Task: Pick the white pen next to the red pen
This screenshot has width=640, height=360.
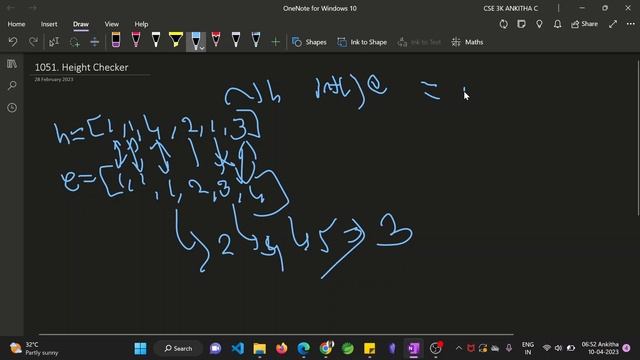Action: [x=236, y=40]
